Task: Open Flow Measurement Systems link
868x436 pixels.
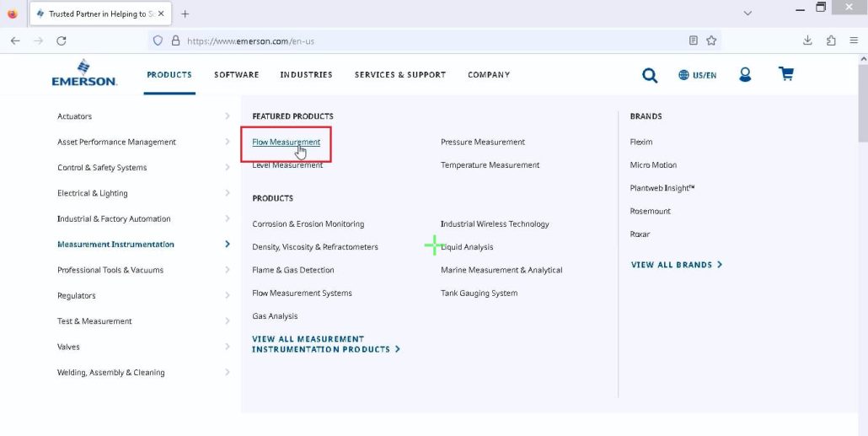Action: [x=303, y=293]
